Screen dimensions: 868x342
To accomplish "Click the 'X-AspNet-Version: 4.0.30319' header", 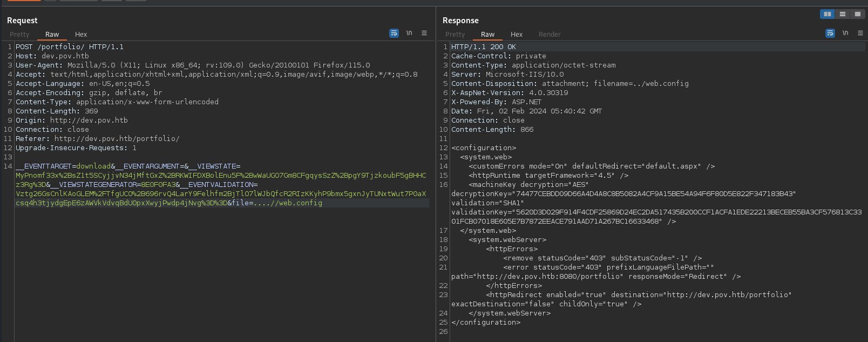I will coord(510,93).
